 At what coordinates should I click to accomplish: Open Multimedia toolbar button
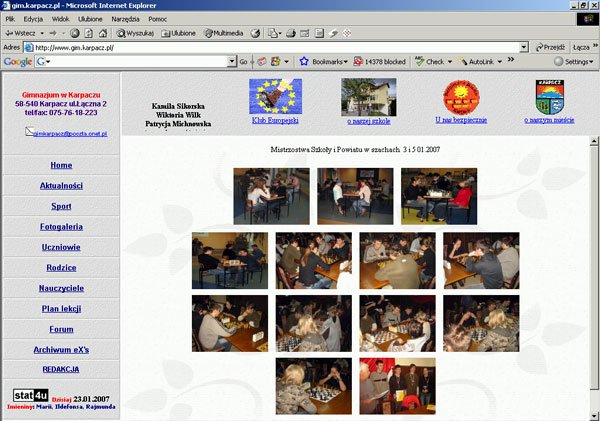coord(224,33)
